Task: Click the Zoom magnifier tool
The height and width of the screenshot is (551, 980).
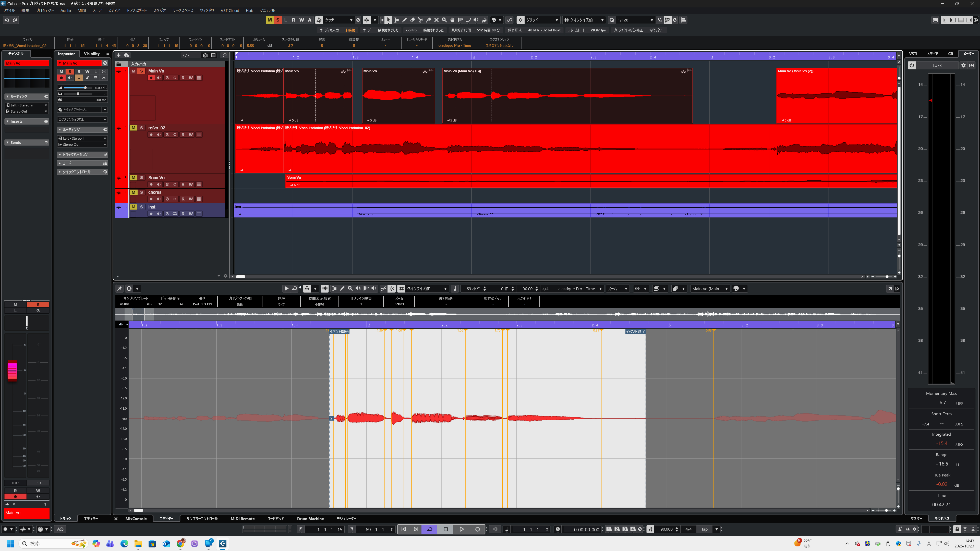Action: 444,20
